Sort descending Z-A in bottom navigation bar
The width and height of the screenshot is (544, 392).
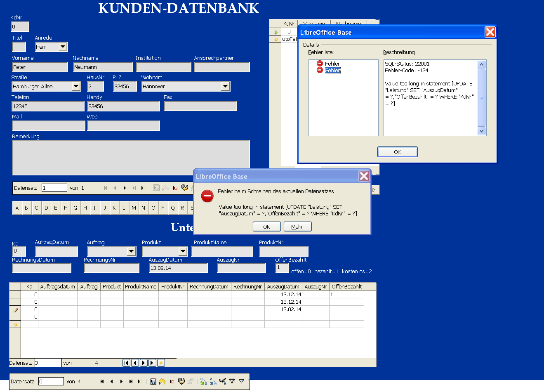click(x=213, y=382)
